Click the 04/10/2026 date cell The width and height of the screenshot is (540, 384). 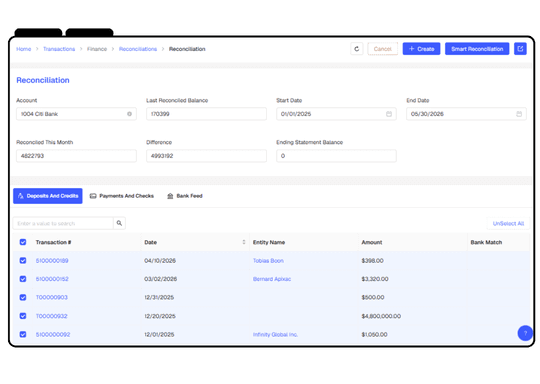pyautogui.click(x=160, y=261)
